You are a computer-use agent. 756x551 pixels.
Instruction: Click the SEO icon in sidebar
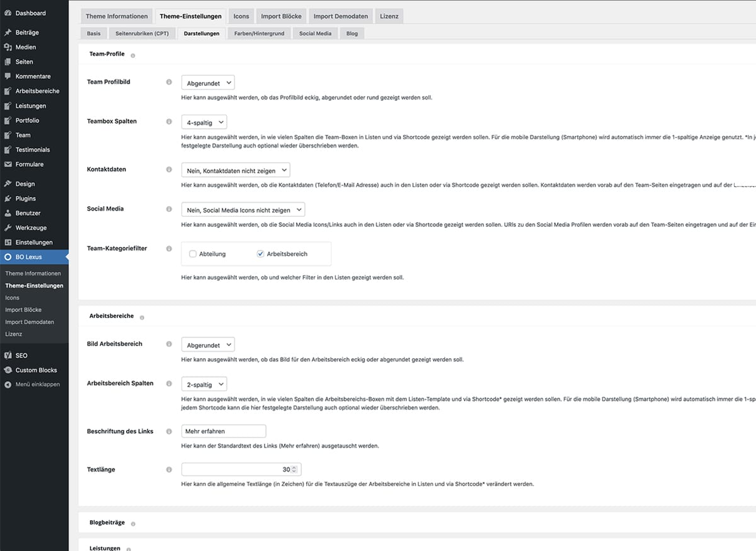pos(8,356)
